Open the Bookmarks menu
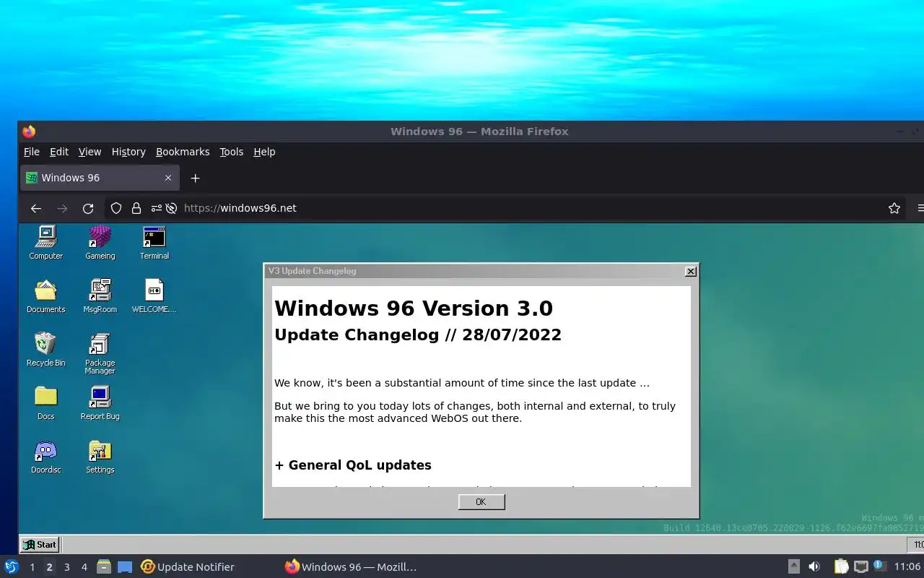Screen dimensions: 924x578 click(x=183, y=152)
